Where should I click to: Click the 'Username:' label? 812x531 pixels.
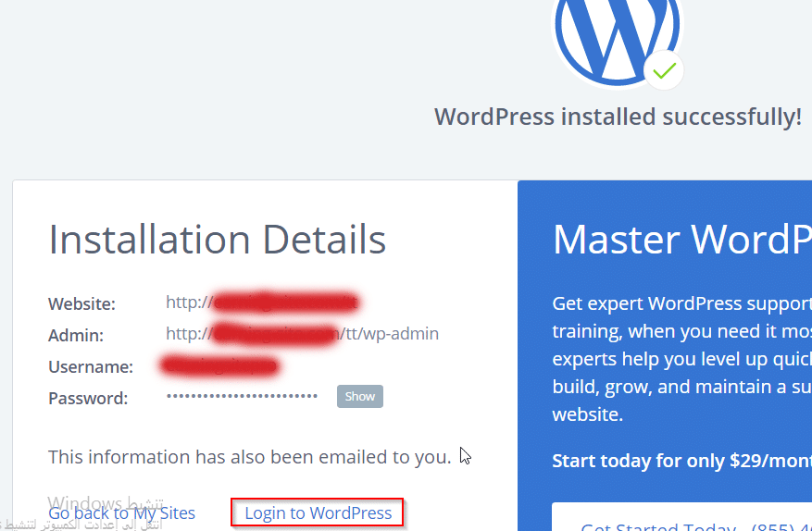point(91,367)
